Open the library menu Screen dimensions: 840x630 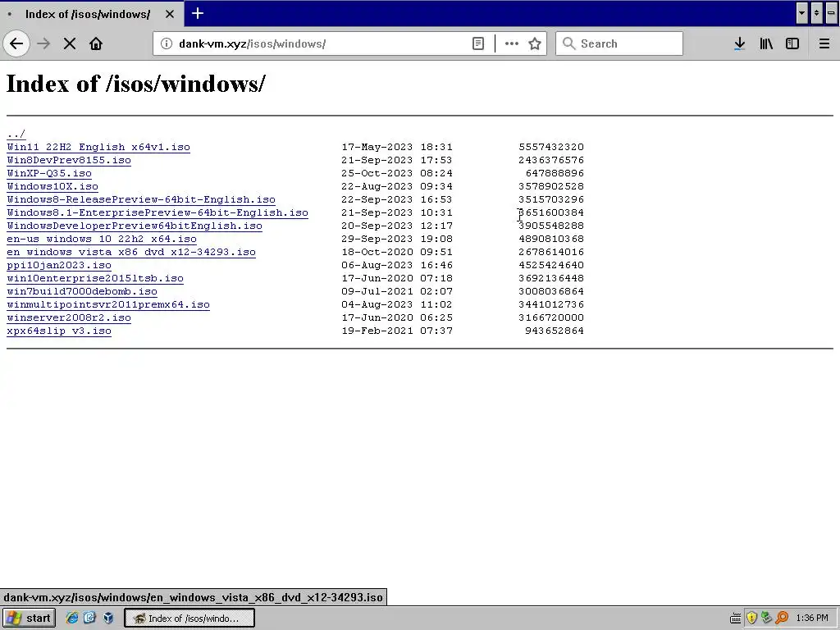click(766, 43)
